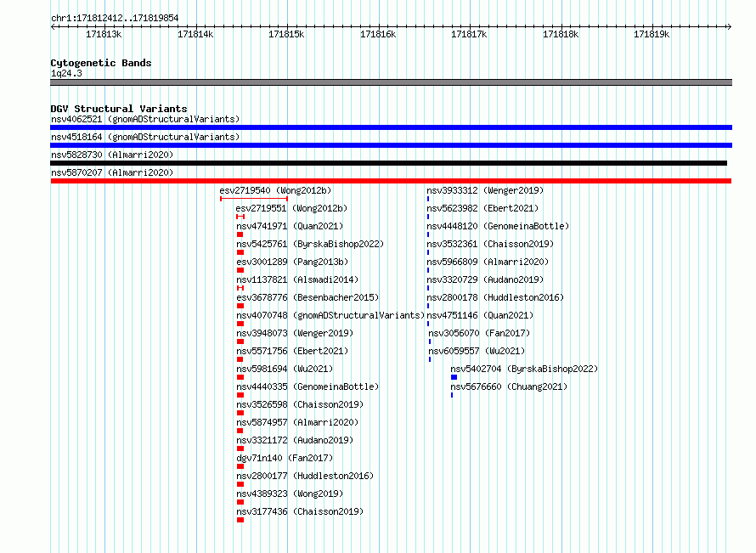
Task: Click nsv5676660 (Chuang2021) label
Action: click(x=509, y=387)
